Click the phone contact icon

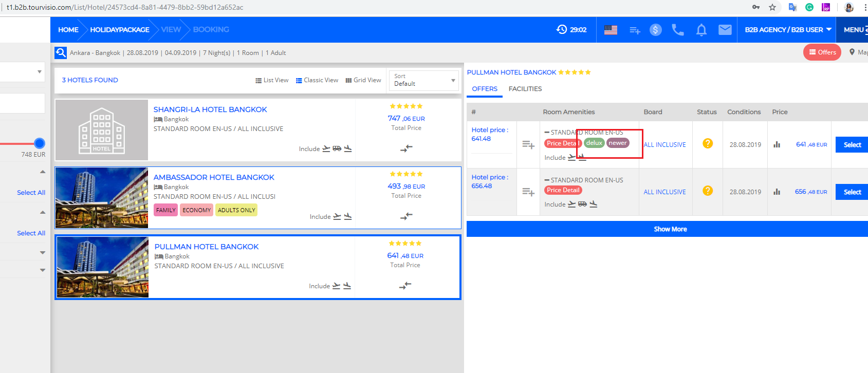pyautogui.click(x=678, y=30)
